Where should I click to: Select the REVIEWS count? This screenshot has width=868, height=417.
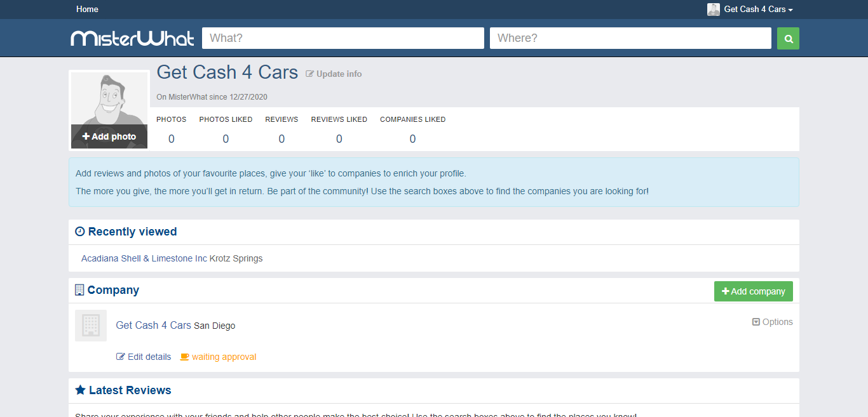[x=281, y=139]
